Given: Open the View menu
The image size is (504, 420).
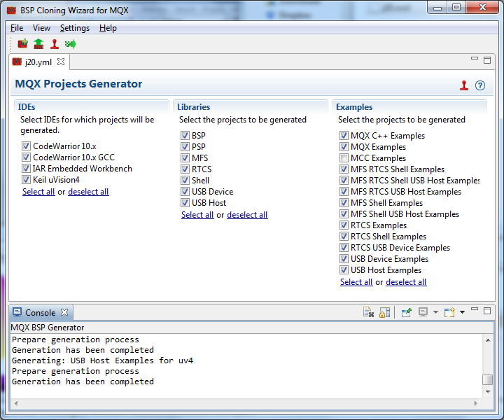Looking at the screenshot, I should coord(41,28).
